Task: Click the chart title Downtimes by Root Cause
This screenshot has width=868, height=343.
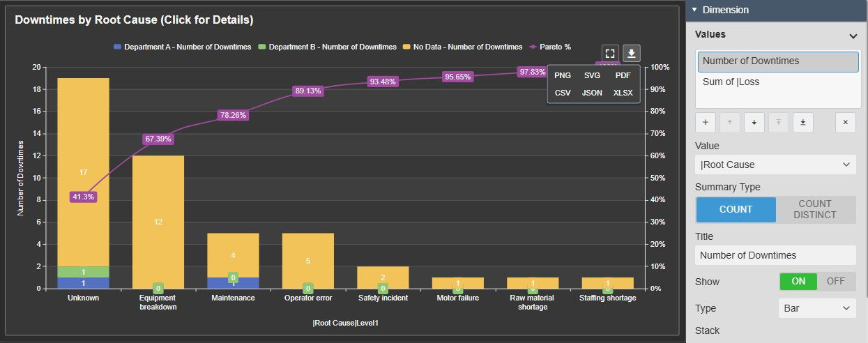Action: pos(134,20)
